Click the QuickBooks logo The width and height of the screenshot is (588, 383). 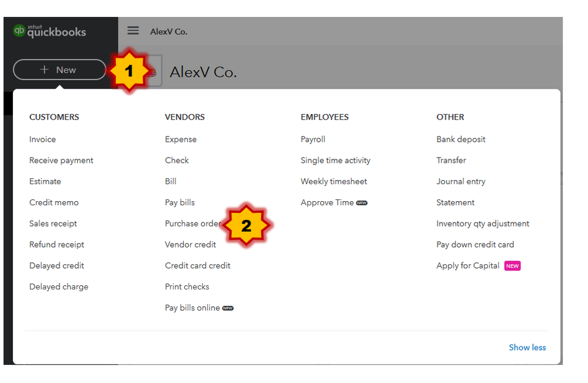[x=49, y=31]
